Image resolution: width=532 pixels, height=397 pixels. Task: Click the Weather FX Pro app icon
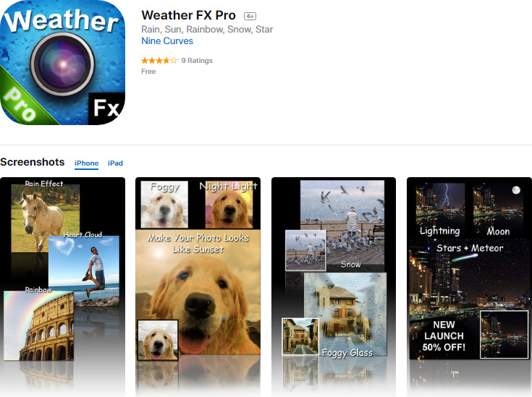(x=62, y=62)
